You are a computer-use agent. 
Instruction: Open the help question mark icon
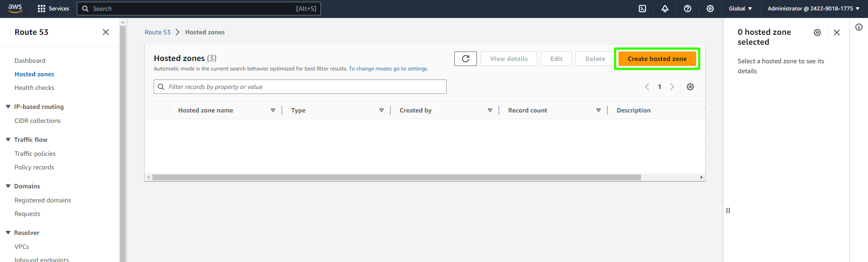point(688,9)
